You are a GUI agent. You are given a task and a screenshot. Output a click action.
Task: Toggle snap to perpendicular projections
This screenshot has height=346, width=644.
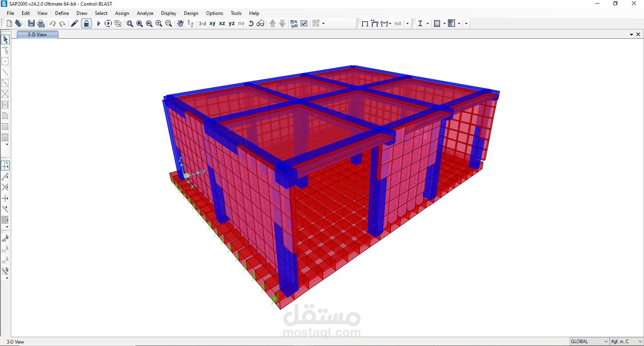click(x=5, y=198)
